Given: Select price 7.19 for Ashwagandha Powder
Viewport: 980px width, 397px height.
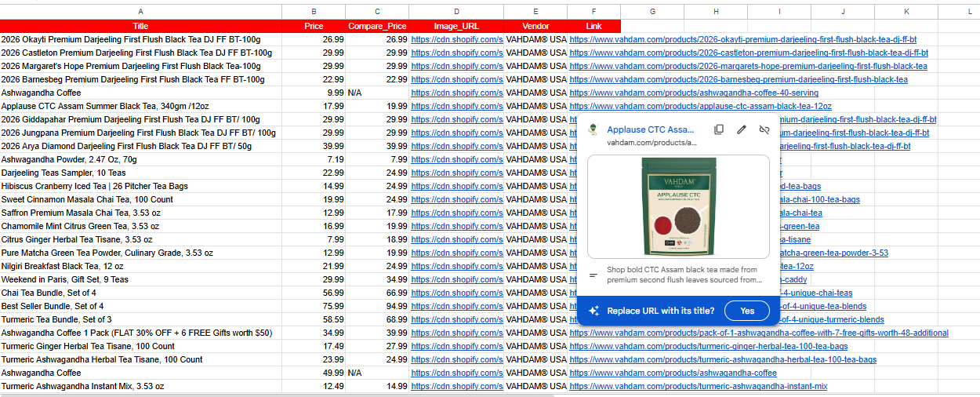Looking at the screenshot, I should tap(314, 159).
